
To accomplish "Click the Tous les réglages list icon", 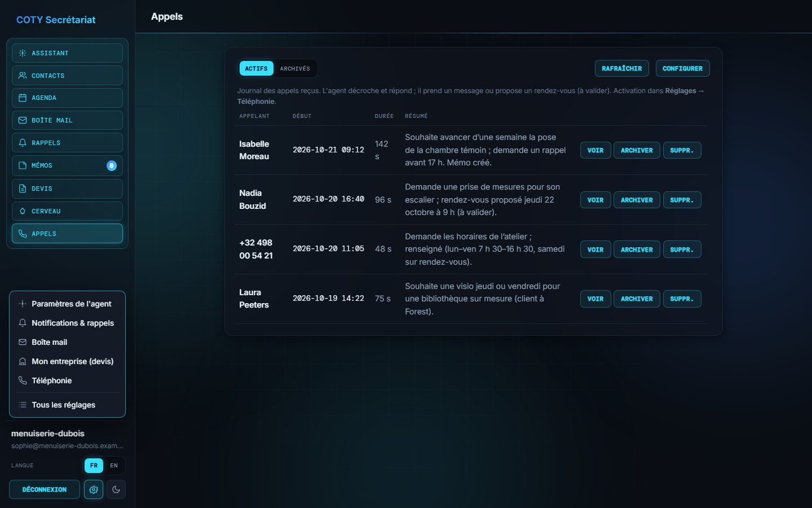I will pyautogui.click(x=23, y=405).
